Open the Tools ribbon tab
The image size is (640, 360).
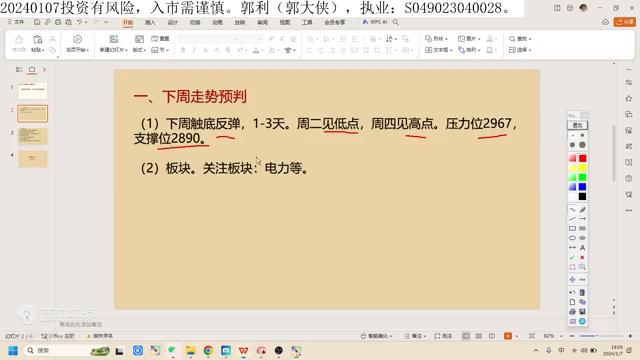pos(307,22)
